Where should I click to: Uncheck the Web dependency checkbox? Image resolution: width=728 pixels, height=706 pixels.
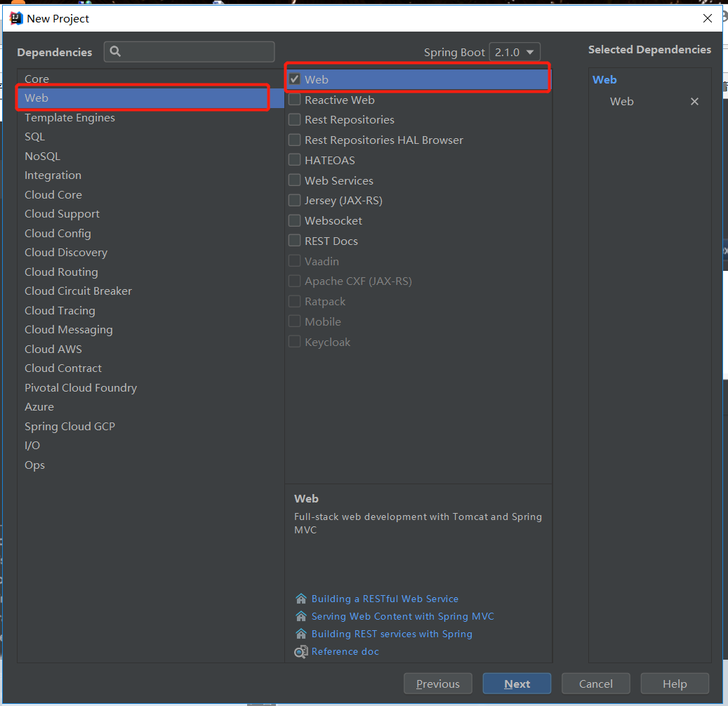pyautogui.click(x=294, y=79)
